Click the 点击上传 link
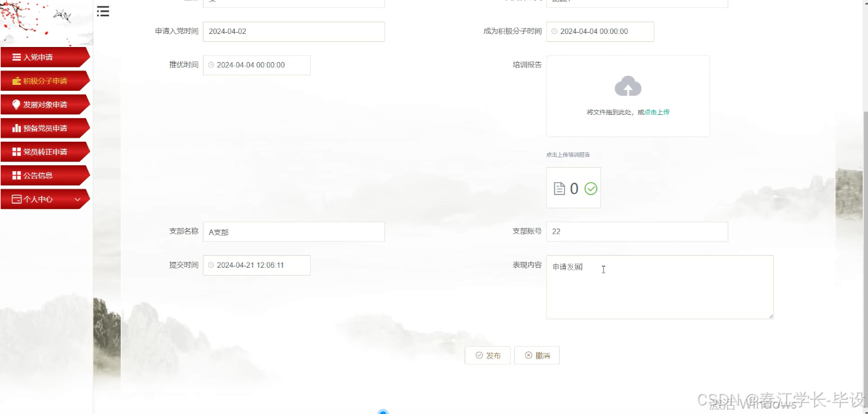 657,112
